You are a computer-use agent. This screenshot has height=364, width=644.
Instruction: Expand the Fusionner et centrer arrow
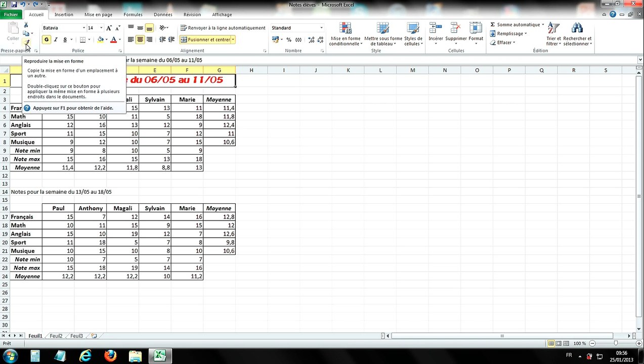pos(233,39)
